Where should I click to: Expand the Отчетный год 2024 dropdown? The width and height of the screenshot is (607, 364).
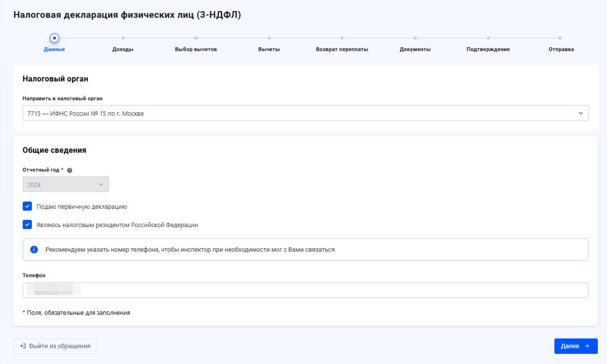coord(66,185)
